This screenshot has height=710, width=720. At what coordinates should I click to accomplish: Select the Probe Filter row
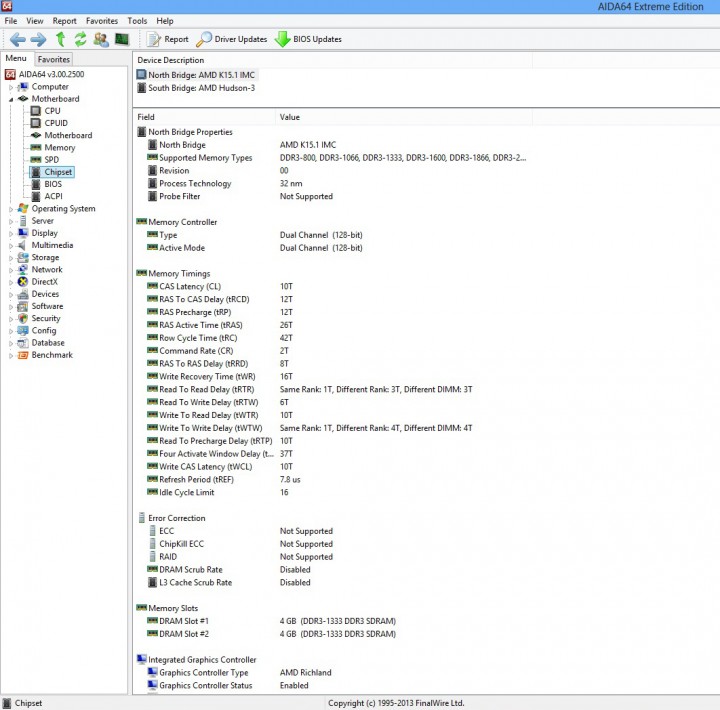[240, 196]
